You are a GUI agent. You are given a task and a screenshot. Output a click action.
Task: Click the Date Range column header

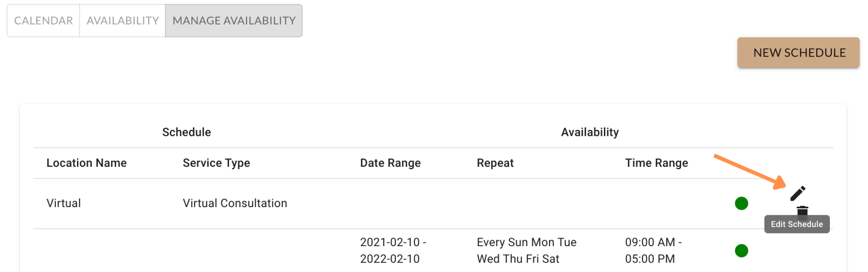pyautogui.click(x=390, y=163)
